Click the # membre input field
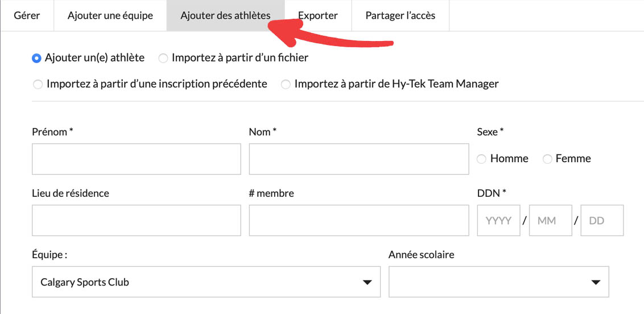 (358, 220)
